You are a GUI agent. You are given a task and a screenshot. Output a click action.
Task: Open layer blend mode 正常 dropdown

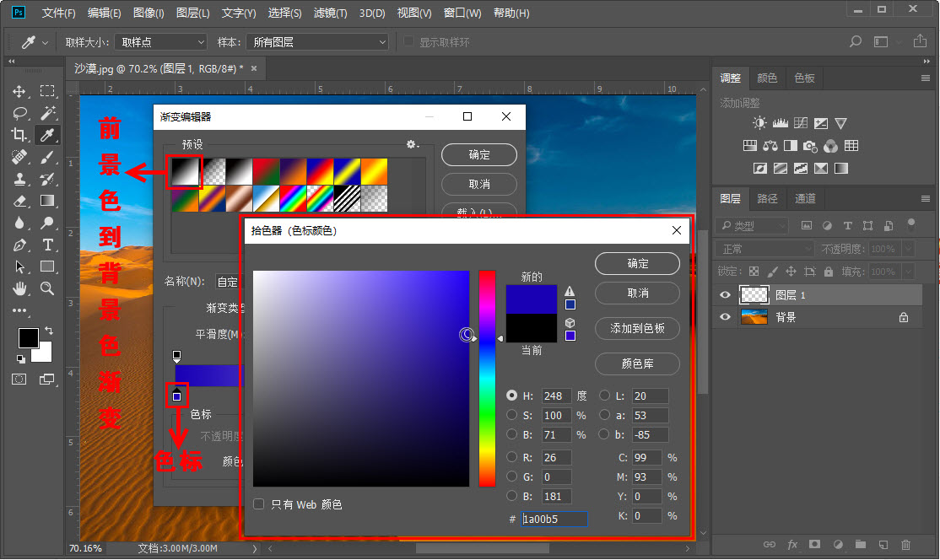764,249
